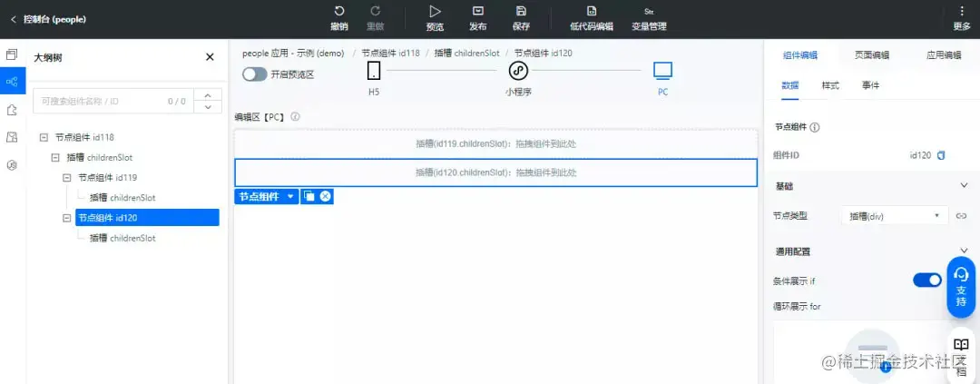The width and height of the screenshot is (980, 384).
Task: Copy the component ID id120
Action: pos(941,155)
